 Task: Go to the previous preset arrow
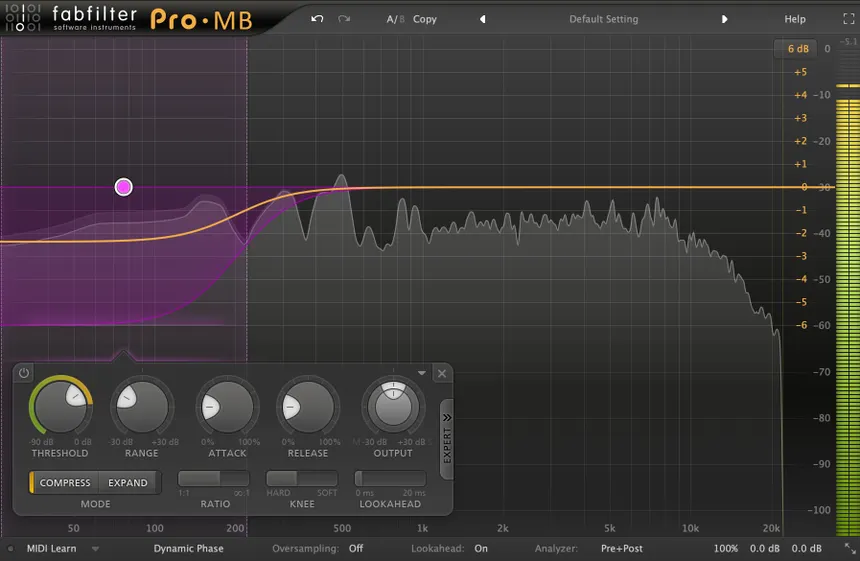(483, 19)
